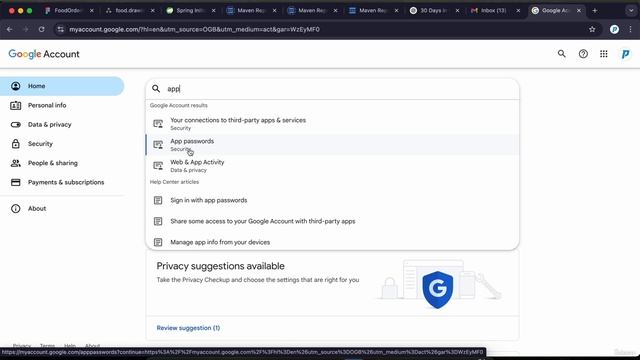Open Security in the sidebar
Viewport: 640px width, 360px height.
62,144
